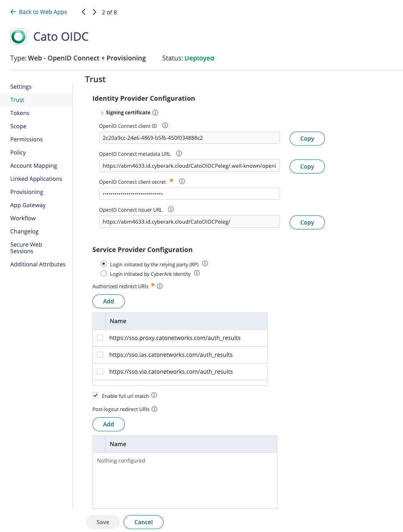Click the OpenID Connect client secret field
This screenshot has width=403, height=532.
pyautogui.click(x=189, y=193)
